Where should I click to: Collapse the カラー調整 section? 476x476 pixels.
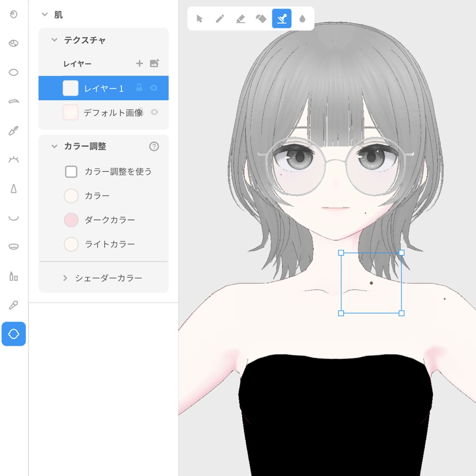pos(54,146)
